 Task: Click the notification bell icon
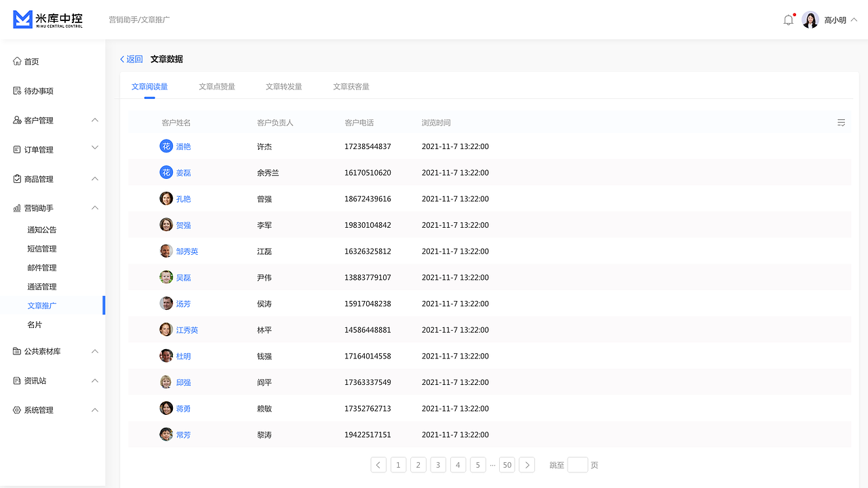tap(788, 20)
